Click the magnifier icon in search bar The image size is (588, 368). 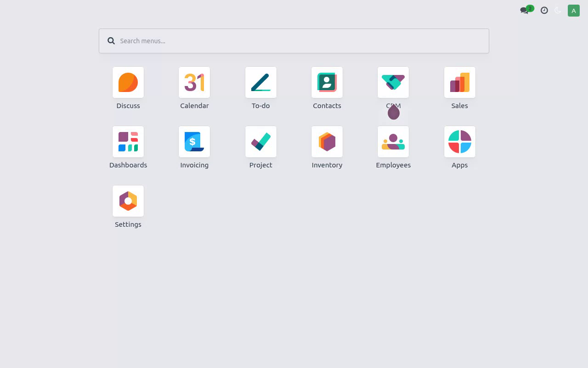coord(111,41)
